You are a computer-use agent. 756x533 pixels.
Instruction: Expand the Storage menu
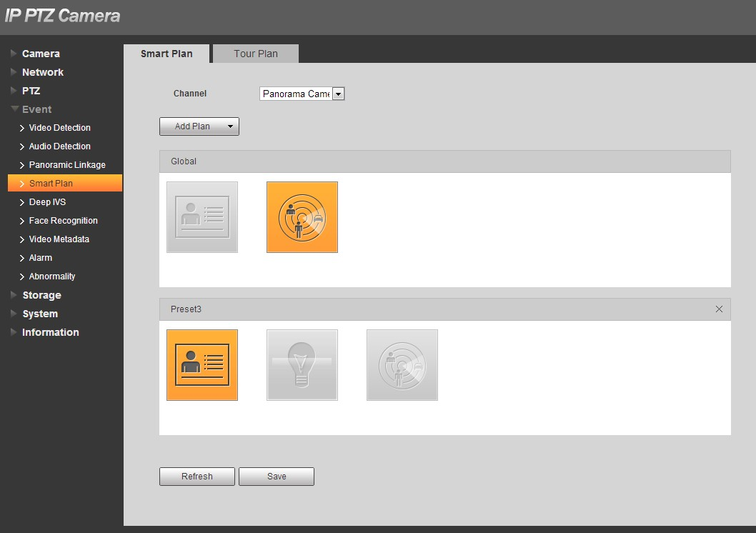[x=41, y=295]
